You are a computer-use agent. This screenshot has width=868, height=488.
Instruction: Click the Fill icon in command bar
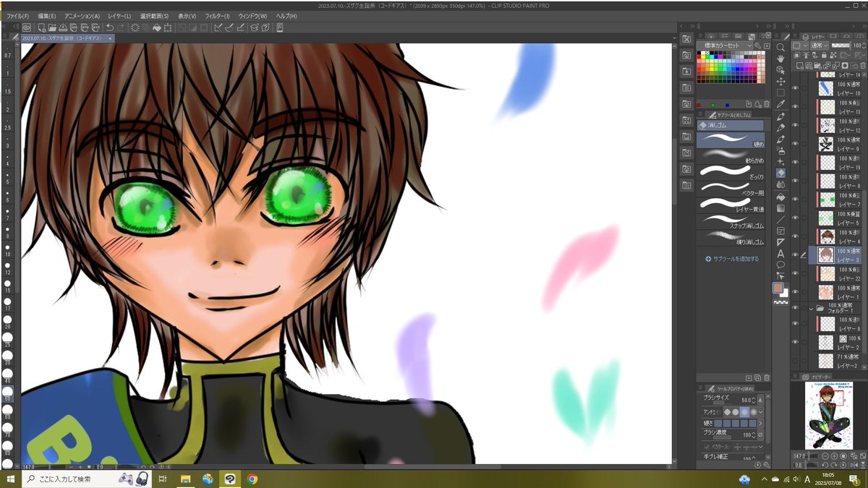[156, 27]
